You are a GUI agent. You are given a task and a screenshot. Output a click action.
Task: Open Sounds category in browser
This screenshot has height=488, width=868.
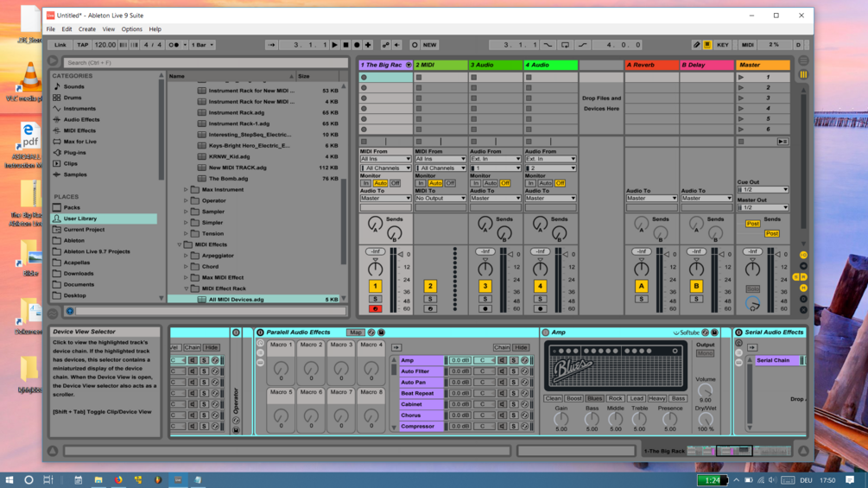(x=73, y=86)
